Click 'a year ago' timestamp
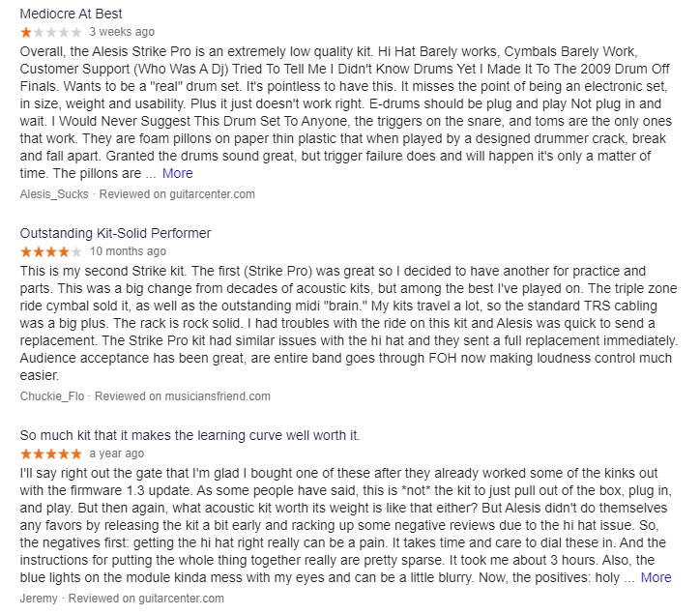The height and width of the screenshot is (614, 700). (x=117, y=453)
